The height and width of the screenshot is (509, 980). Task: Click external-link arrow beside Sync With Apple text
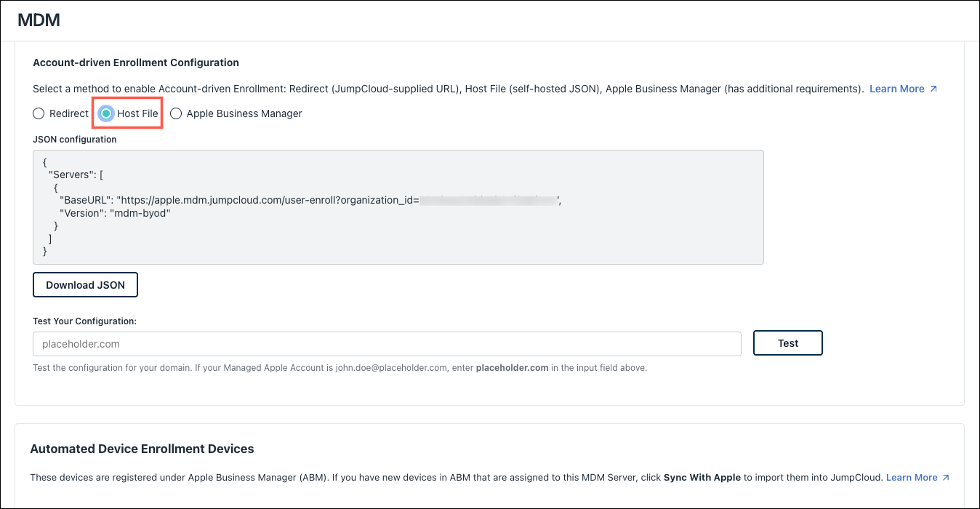click(x=946, y=478)
